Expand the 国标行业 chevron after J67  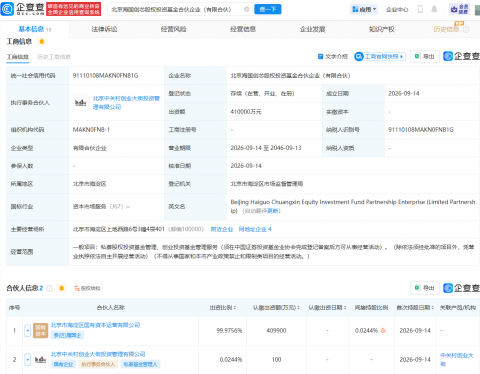(128, 207)
